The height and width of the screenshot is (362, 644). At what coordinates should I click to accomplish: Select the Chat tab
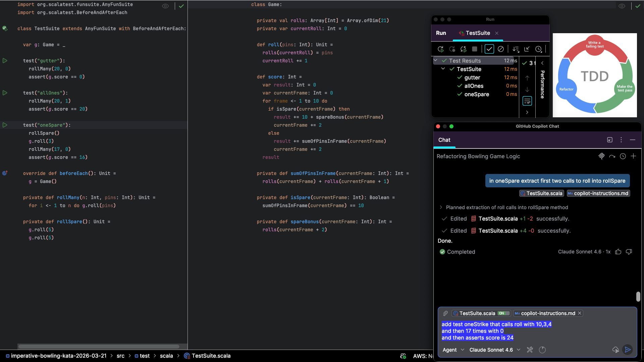click(x=444, y=140)
